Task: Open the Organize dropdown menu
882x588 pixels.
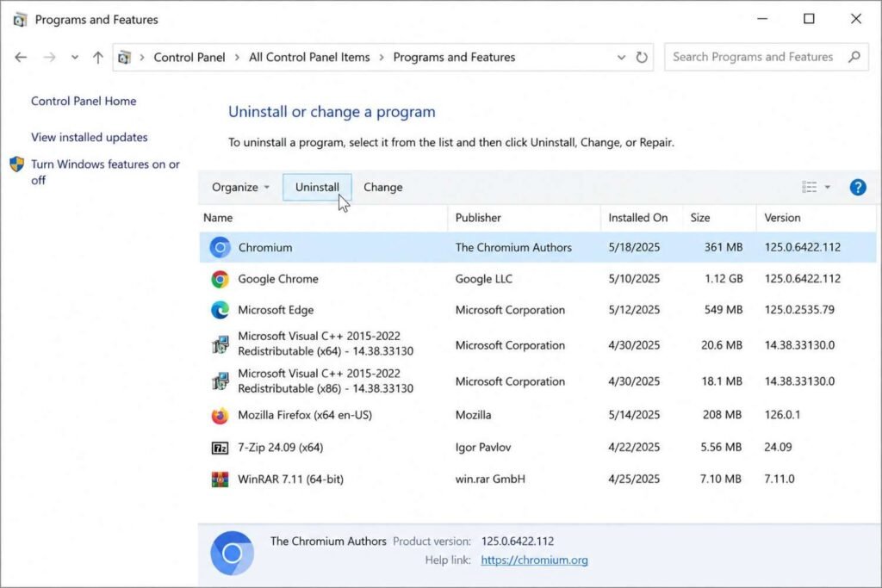Action: [x=241, y=187]
